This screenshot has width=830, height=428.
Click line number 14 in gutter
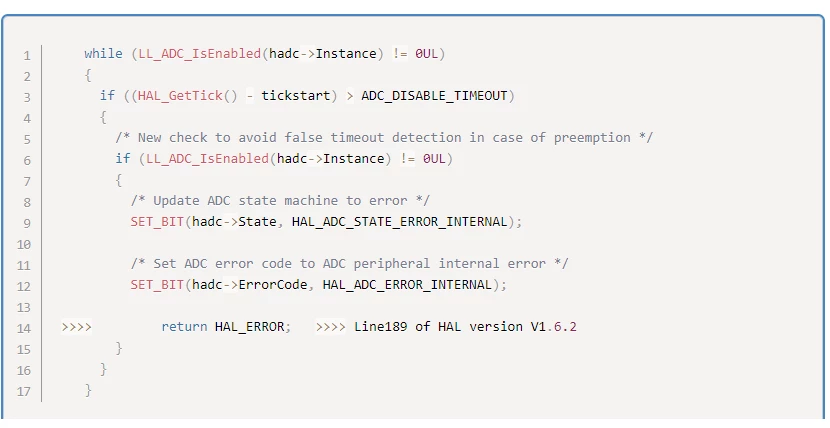pos(24,329)
